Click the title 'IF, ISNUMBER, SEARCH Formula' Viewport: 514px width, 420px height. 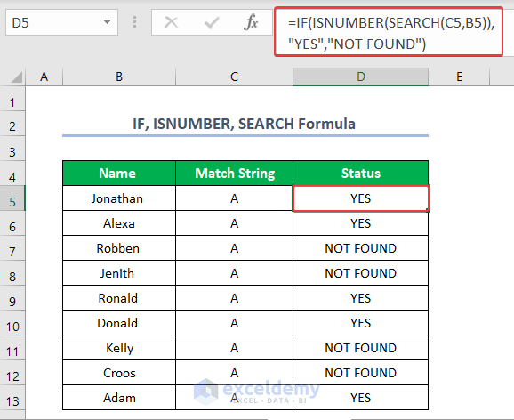(244, 124)
